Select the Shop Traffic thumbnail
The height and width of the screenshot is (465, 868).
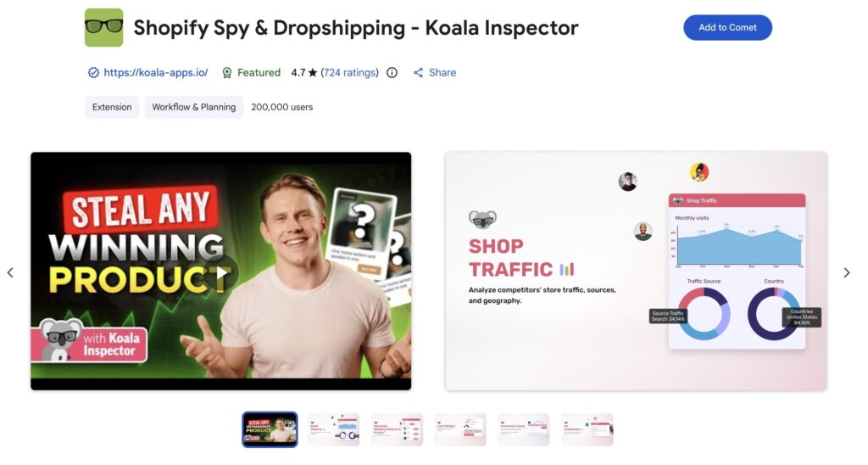click(333, 429)
